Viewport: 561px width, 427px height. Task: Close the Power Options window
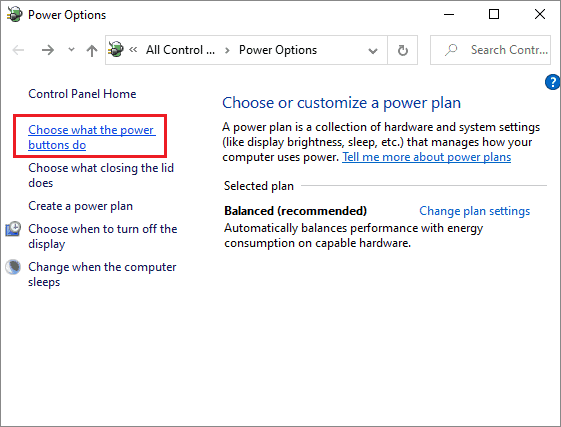pos(540,14)
